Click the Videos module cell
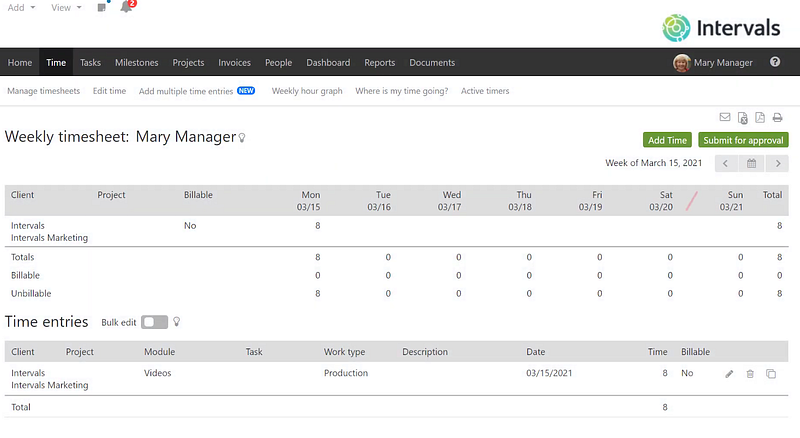This screenshot has width=800, height=438. pos(158,373)
